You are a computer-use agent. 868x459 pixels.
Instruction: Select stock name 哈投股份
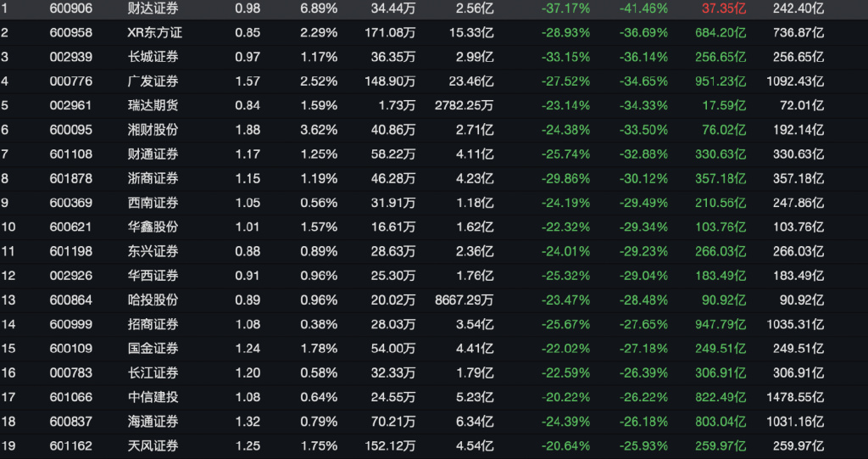[x=153, y=299]
